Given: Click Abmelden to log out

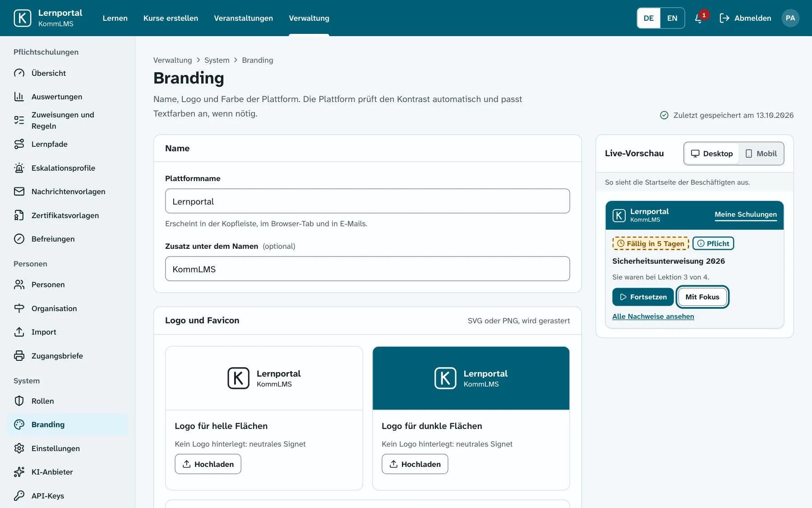Looking at the screenshot, I should click(745, 18).
